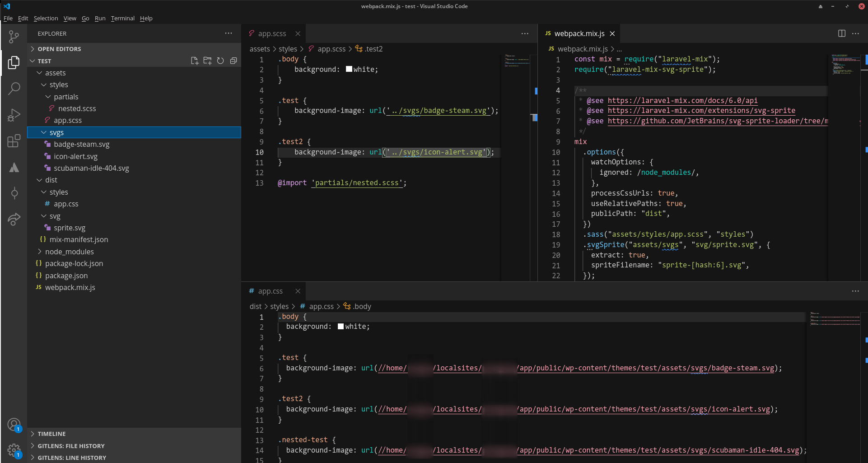The height and width of the screenshot is (463, 868).
Task: Click the New File icon in explorer
Action: pos(194,61)
